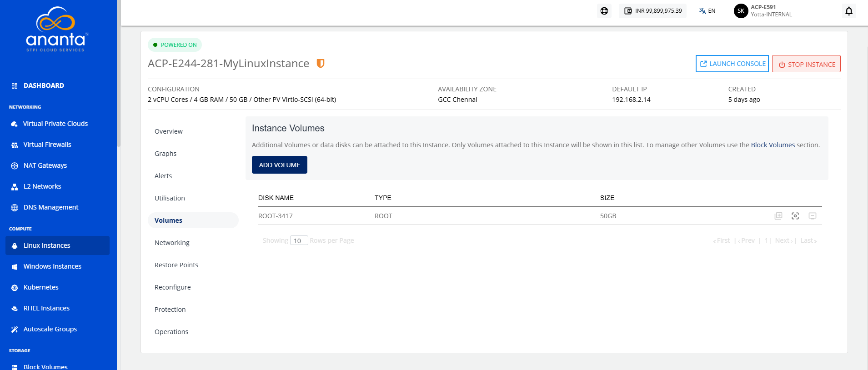868x370 pixels.
Task: Open Virtual Firewalls in sidebar
Action: 47,145
